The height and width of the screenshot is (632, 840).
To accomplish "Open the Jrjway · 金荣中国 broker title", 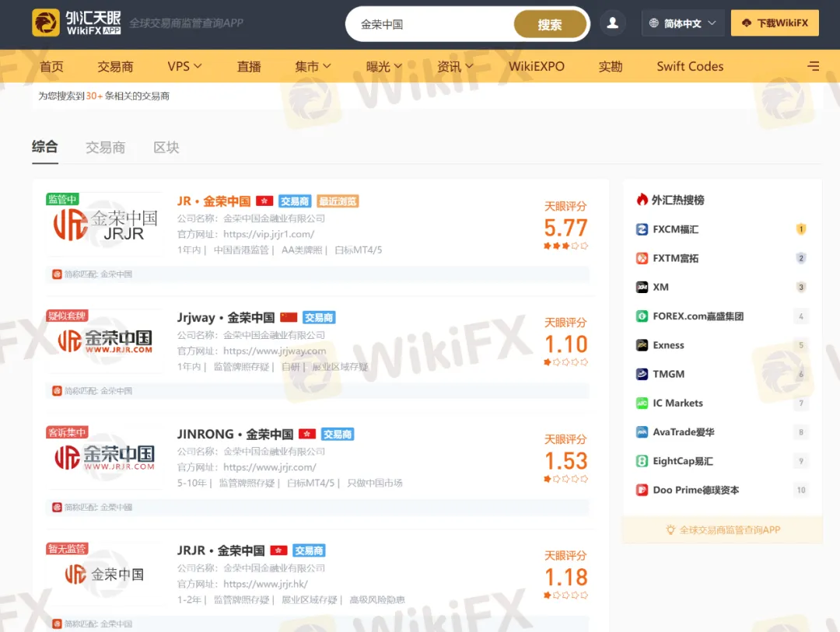I will tap(226, 317).
